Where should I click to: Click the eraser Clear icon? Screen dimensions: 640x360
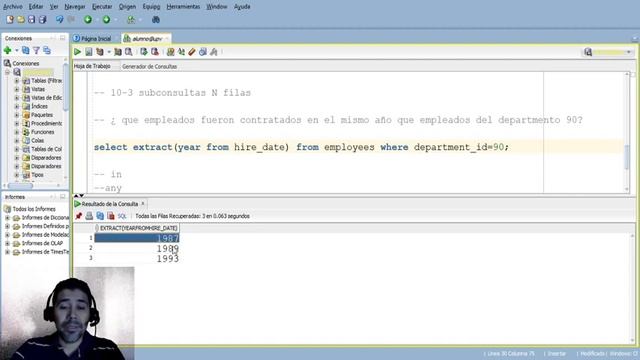coord(192,52)
